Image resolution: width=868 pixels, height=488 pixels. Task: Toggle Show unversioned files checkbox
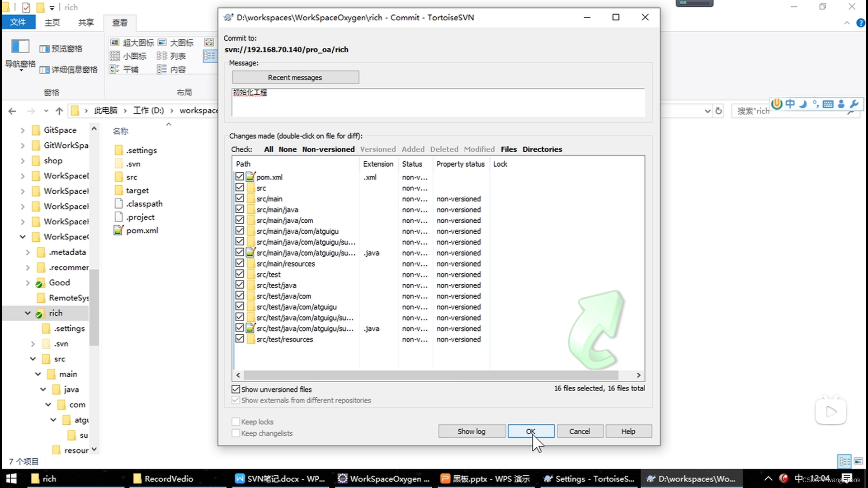[236, 389]
